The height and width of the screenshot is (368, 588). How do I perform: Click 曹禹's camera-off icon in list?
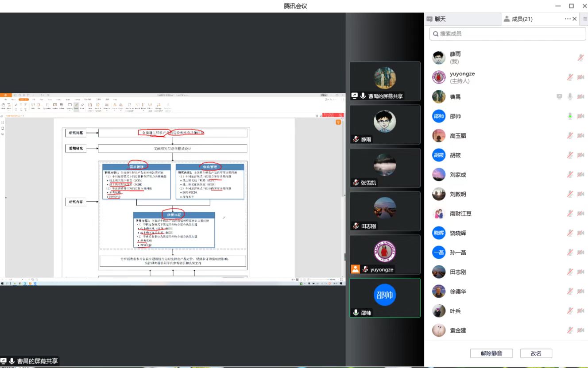click(x=580, y=96)
